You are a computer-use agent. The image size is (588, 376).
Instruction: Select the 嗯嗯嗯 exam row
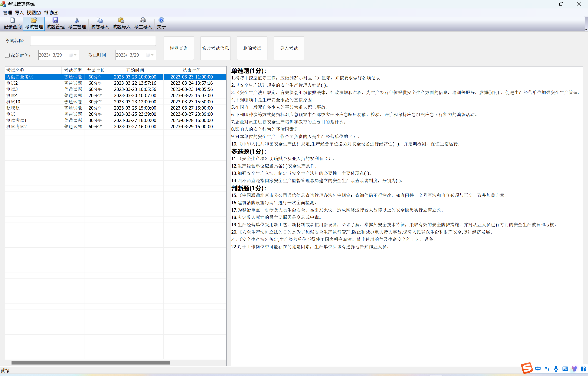tap(115, 108)
